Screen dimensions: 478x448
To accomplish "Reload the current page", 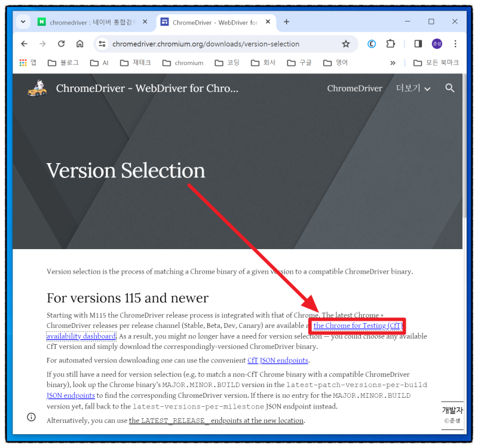I will 62,44.
